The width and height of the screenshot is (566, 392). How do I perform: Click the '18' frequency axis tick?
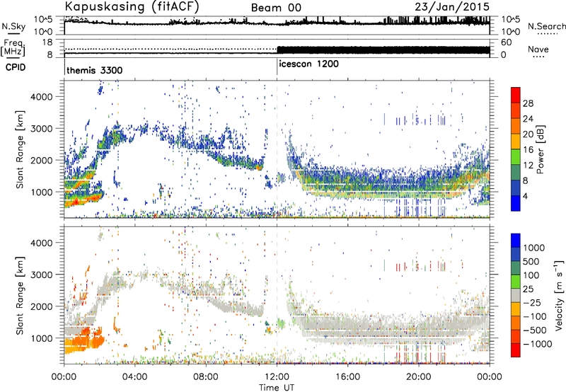47,42
